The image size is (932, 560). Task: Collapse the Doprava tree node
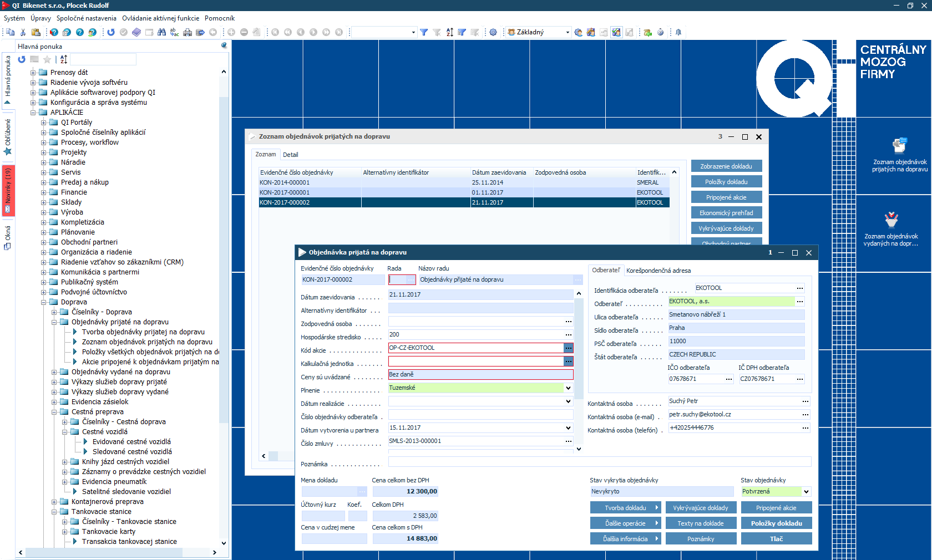43,302
